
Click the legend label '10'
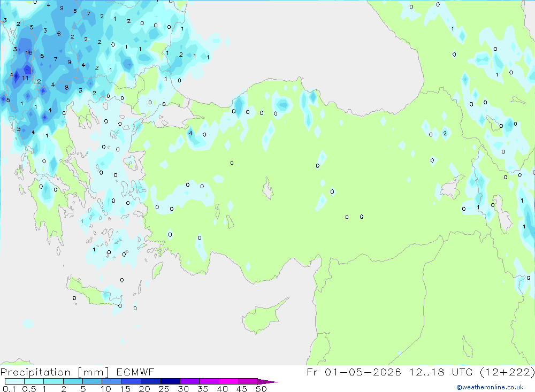[106, 389]
